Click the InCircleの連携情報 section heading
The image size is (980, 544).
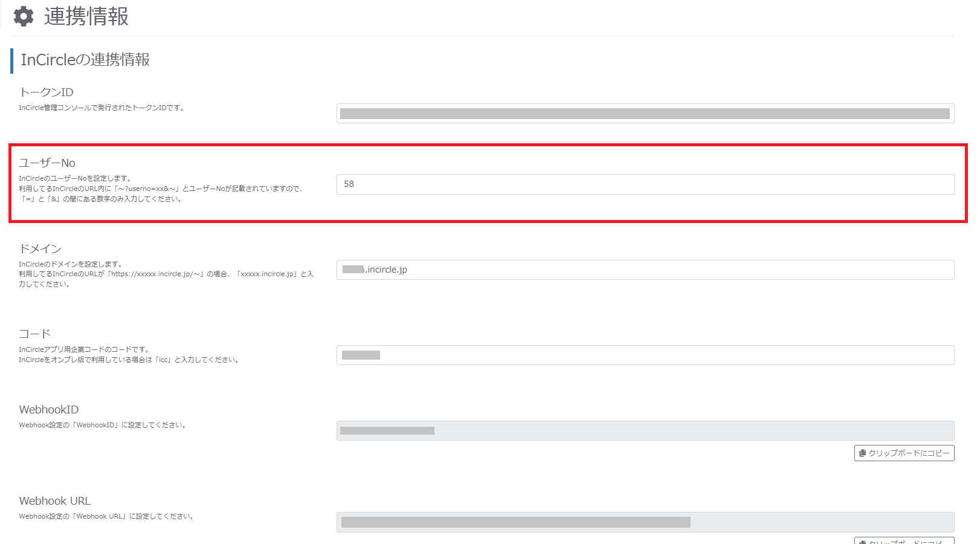(x=85, y=59)
